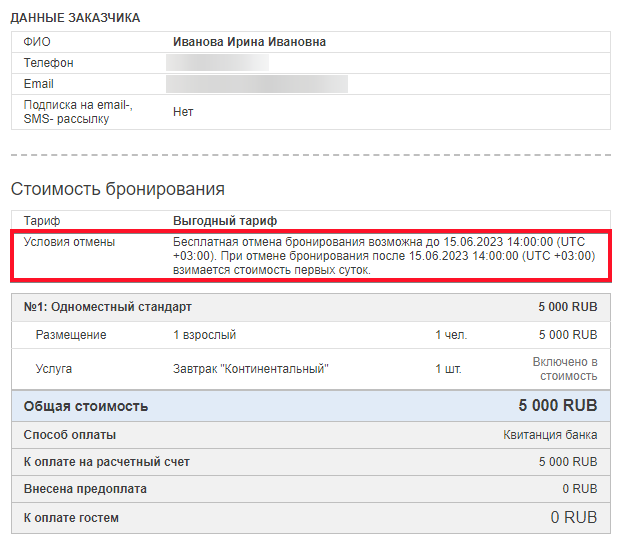The width and height of the screenshot is (618, 540).
Task: Click the Квитанция банка payment method
Action: click(x=550, y=435)
